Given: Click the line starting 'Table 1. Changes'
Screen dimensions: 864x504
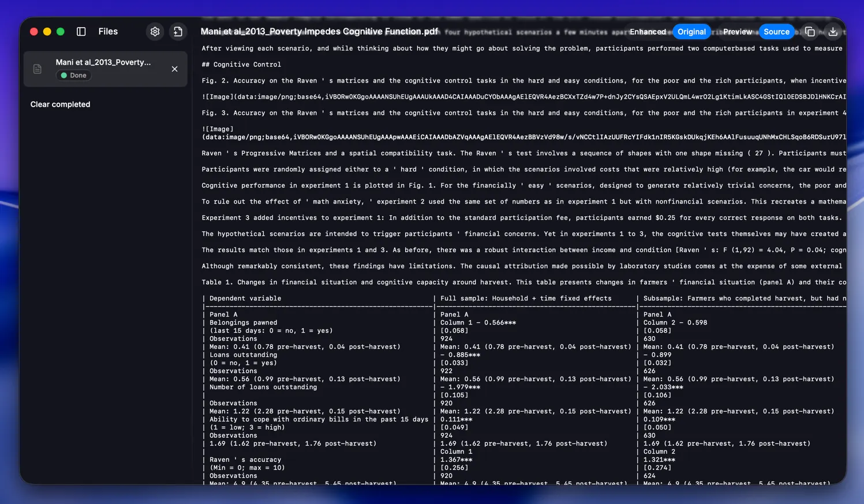Looking at the screenshot, I should 523,283.
